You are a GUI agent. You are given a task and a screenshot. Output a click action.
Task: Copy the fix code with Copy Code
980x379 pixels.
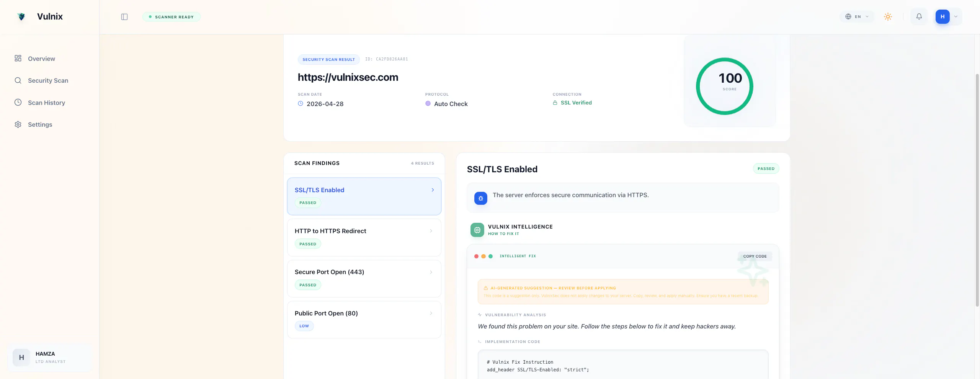(755, 256)
